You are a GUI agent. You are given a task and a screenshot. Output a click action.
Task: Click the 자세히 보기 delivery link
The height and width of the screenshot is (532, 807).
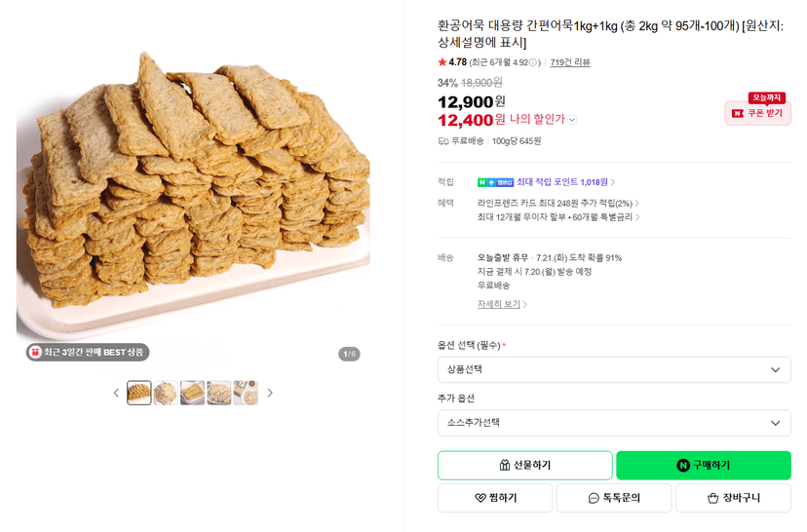[x=501, y=304]
